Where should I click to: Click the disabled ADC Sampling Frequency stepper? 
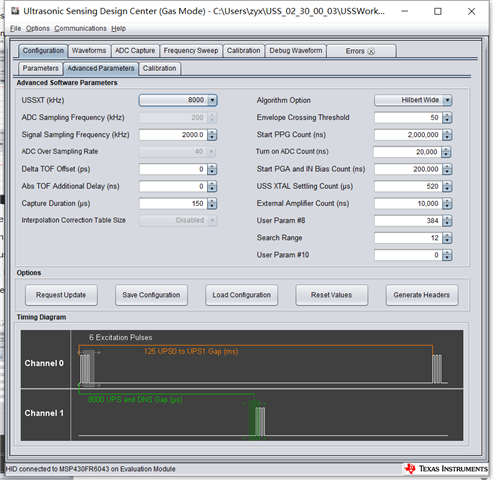click(x=212, y=117)
